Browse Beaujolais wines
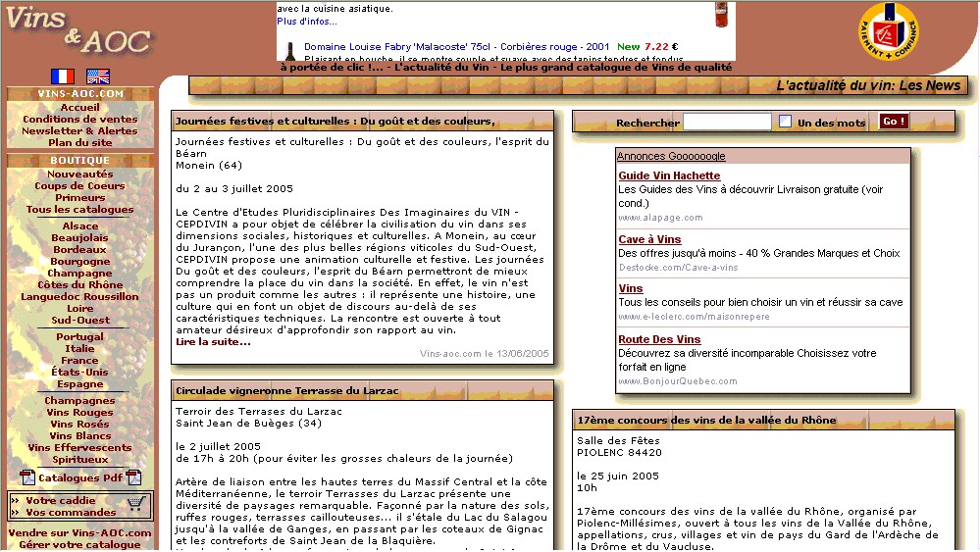980x552 pixels. 80,238
